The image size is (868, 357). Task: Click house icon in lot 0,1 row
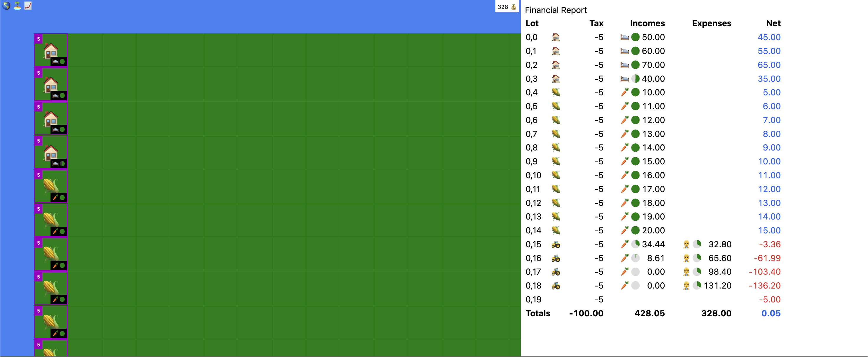point(556,51)
